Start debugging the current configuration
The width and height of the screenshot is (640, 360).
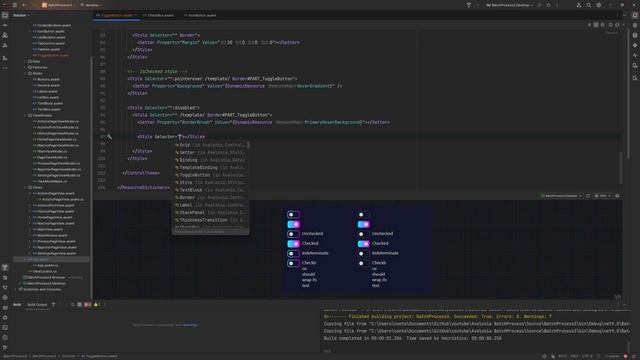(549, 5)
